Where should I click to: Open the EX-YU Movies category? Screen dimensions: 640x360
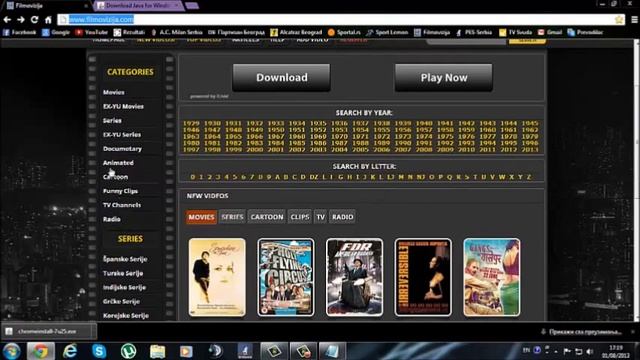[x=123, y=107]
